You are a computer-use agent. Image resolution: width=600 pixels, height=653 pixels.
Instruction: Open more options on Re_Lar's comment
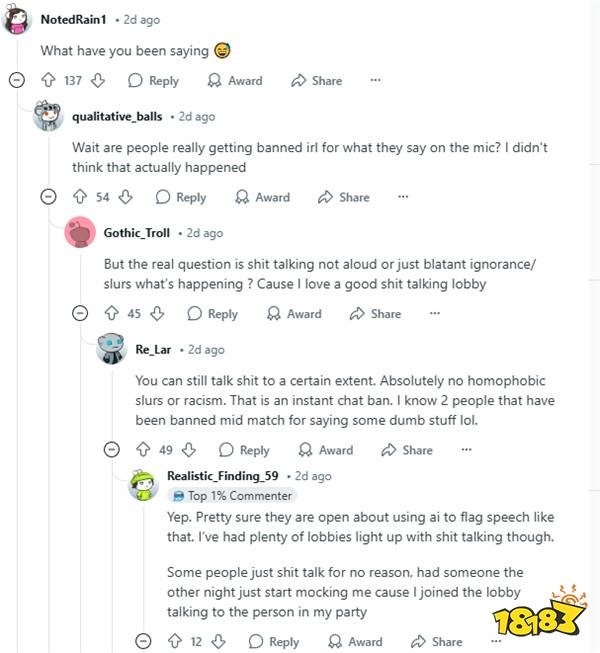click(x=466, y=450)
